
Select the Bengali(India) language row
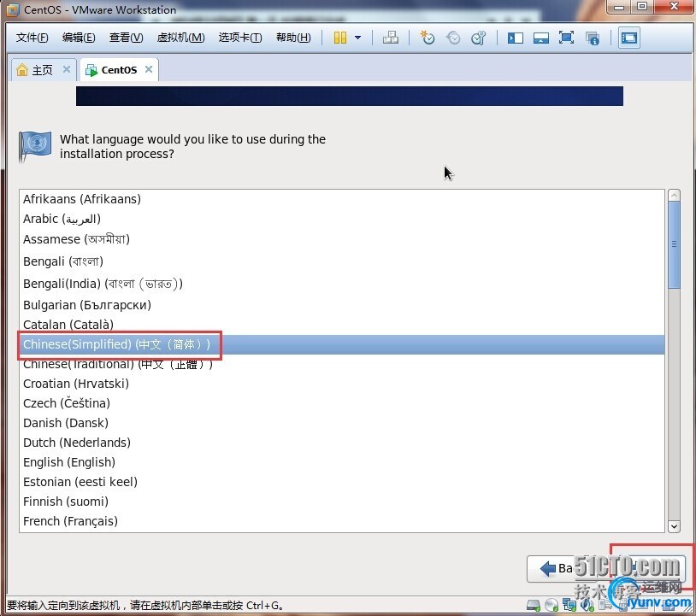[x=342, y=284]
